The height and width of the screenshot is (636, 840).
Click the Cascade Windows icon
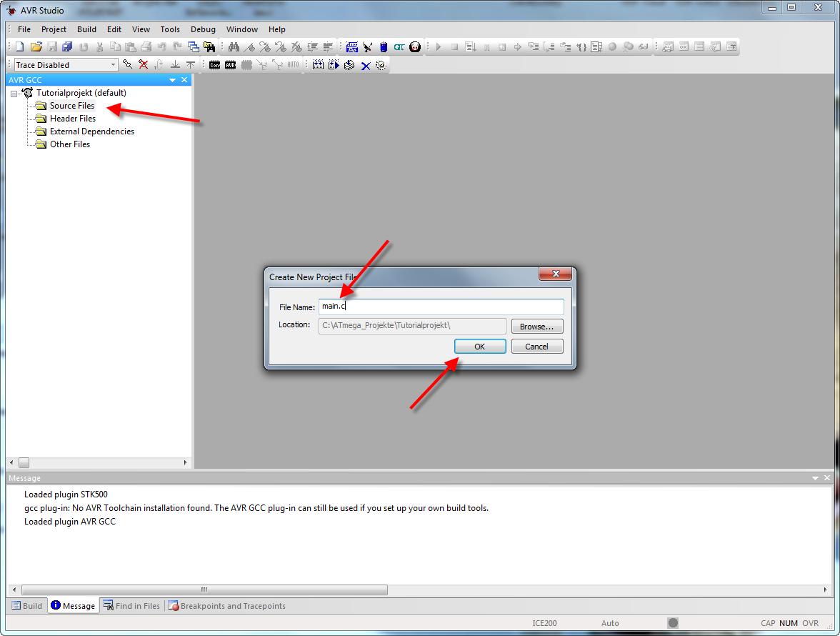194,47
